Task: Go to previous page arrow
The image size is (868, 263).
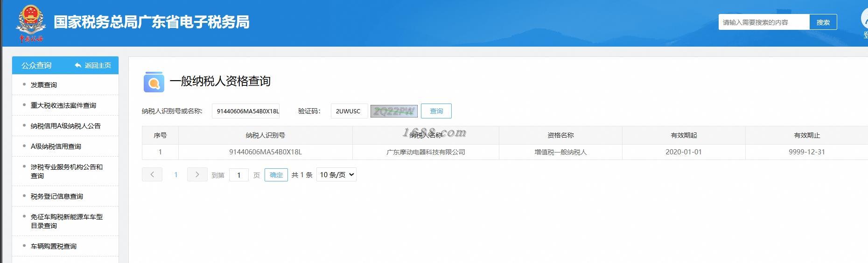Action: 152,174
